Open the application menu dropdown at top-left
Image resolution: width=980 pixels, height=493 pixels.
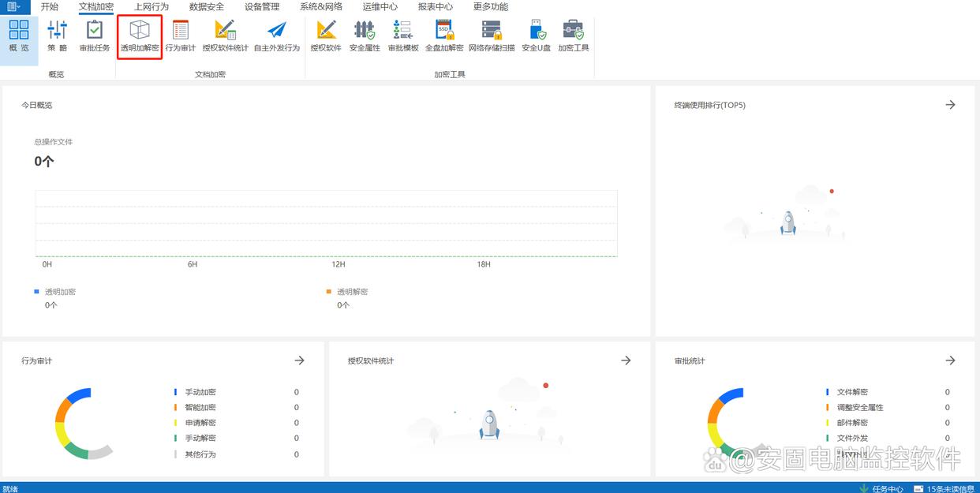point(13,6)
